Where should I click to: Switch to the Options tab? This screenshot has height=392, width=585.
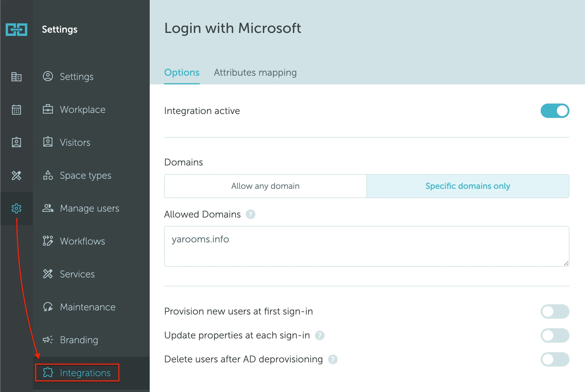pyautogui.click(x=182, y=73)
